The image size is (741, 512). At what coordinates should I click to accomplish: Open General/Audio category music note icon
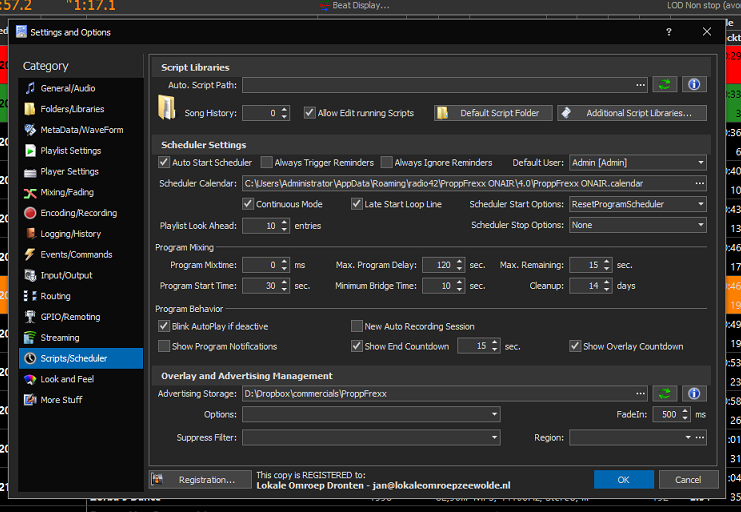click(x=30, y=88)
